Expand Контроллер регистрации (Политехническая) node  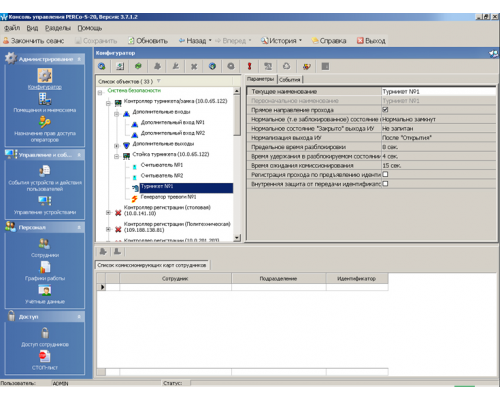click(x=108, y=229)
